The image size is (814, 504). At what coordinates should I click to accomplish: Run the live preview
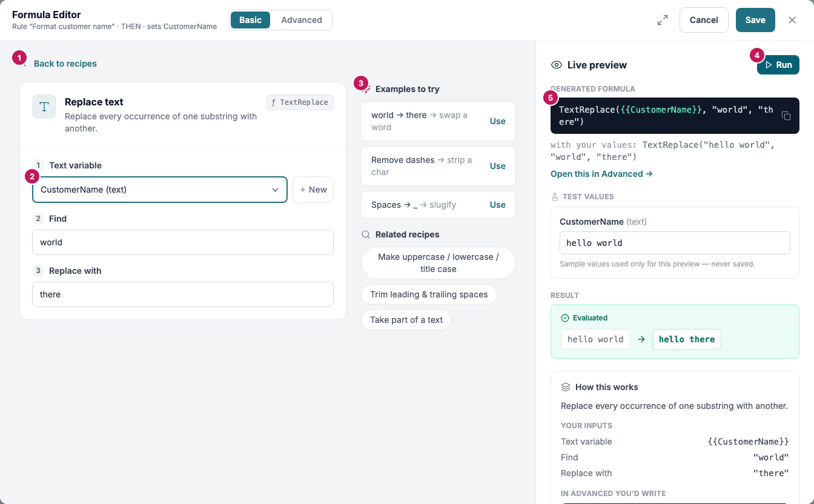point(778,65)
